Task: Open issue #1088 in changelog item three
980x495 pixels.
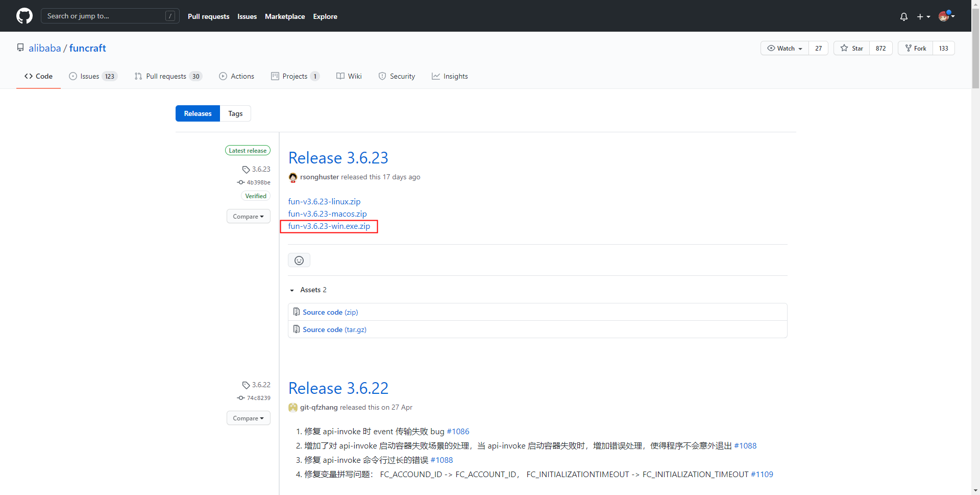Action: tap(442, 460)
